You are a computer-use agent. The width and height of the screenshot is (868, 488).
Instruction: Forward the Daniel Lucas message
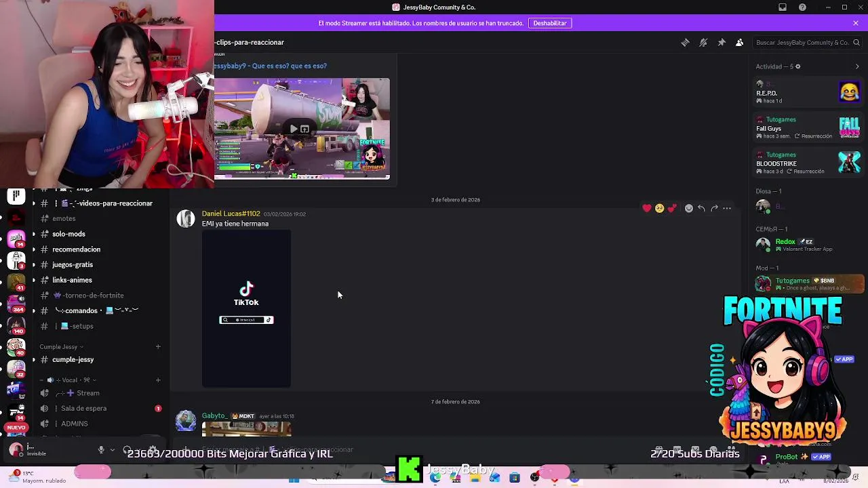(x=714, y=208)
